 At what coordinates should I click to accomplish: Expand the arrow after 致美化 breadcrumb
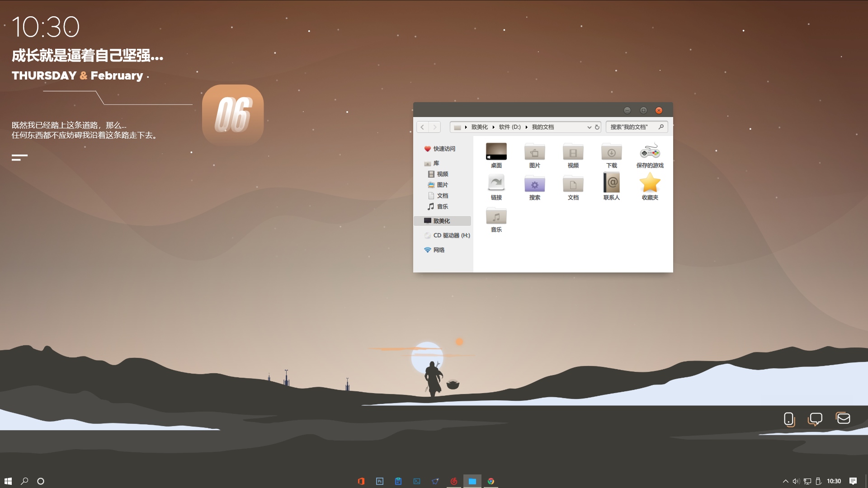493,127
